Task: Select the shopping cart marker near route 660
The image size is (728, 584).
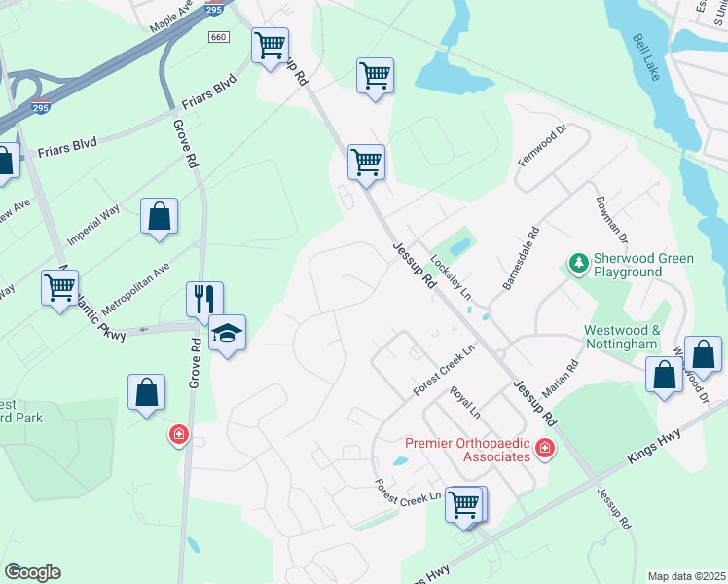Action: (x=271, y=48)
